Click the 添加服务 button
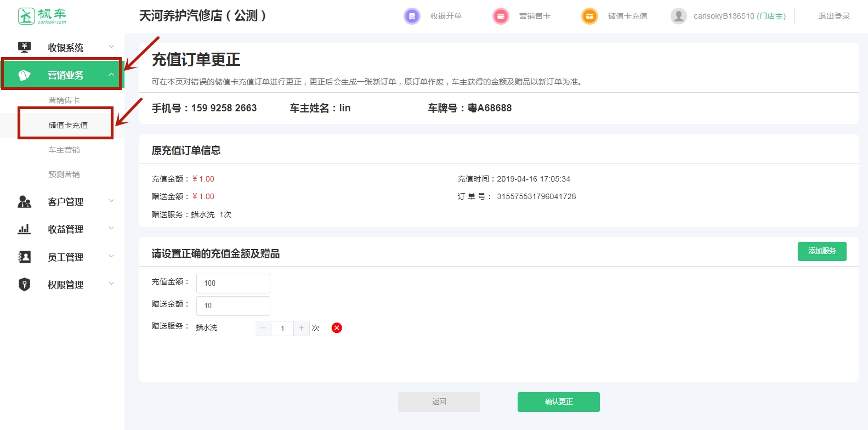This screenshot has height=430, width=868. pos(821,251)
